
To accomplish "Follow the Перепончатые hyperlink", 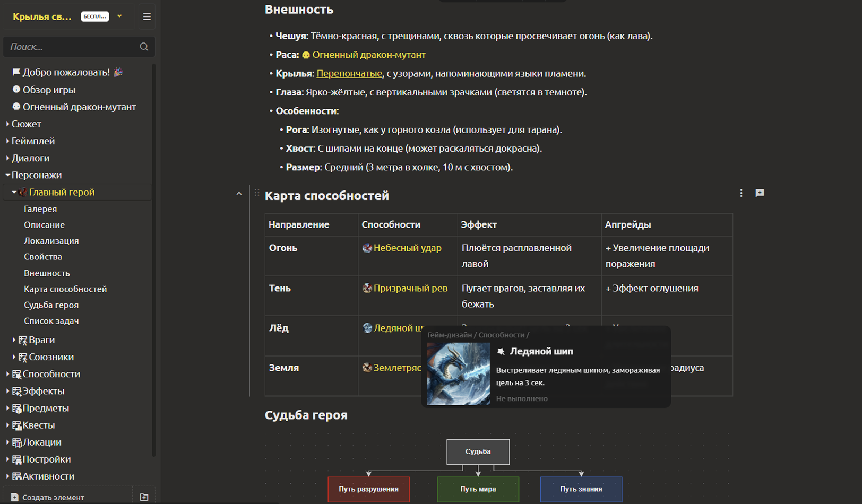I will 349,74.
